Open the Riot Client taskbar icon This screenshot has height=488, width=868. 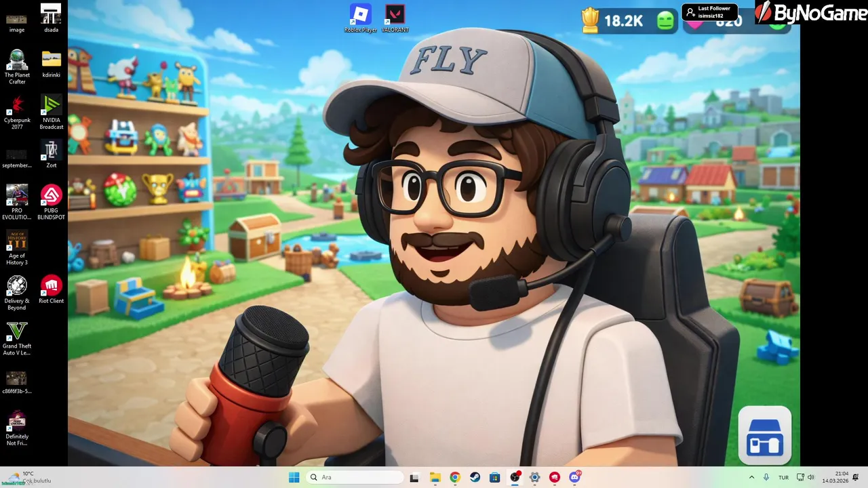pyautogui.click(x=555, y=477)
